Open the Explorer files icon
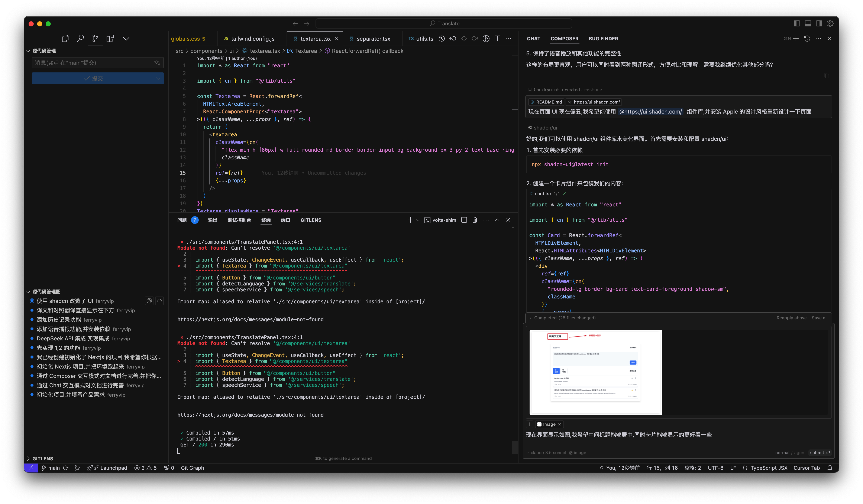This screenshot has height=504, width=863. [65, 38]
